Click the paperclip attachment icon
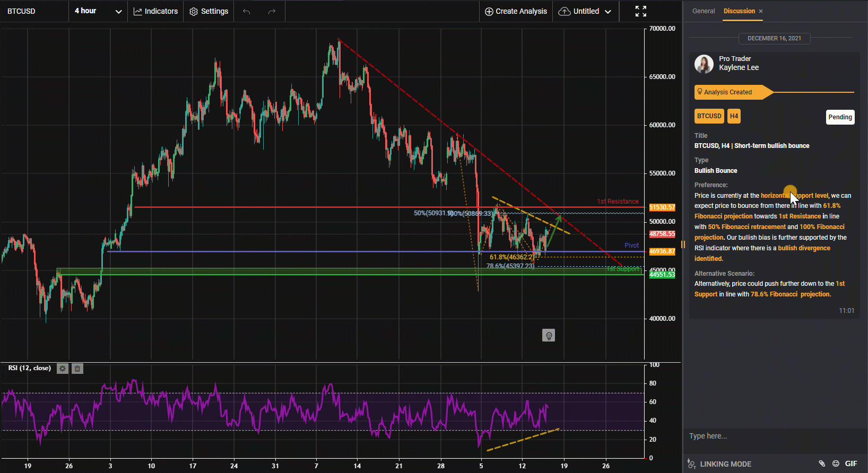The image size is (868, 473). coord(822,464)
